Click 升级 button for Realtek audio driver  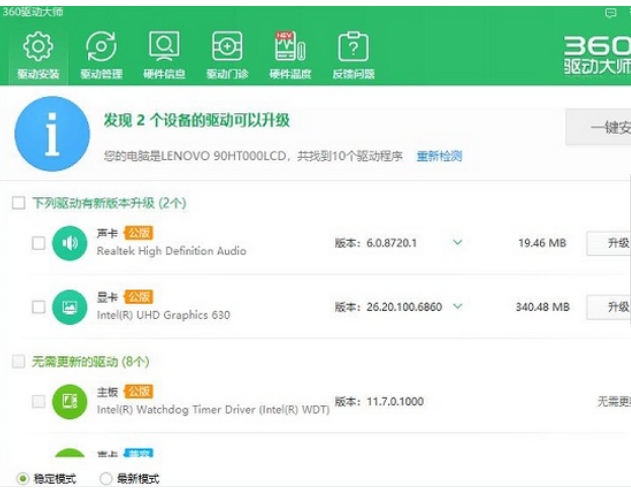click(612, 243)
